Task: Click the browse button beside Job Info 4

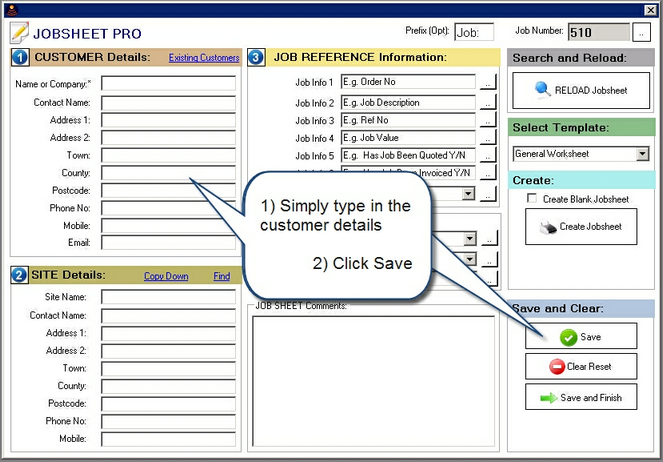Action: pyautogui.click(x=488, y=138)
